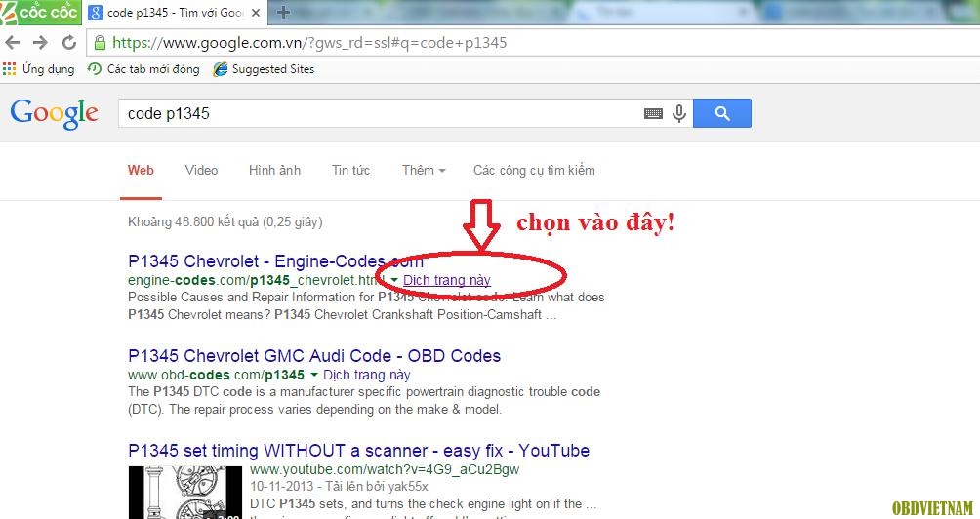Switch to the Video results tab

coord(201,170)
